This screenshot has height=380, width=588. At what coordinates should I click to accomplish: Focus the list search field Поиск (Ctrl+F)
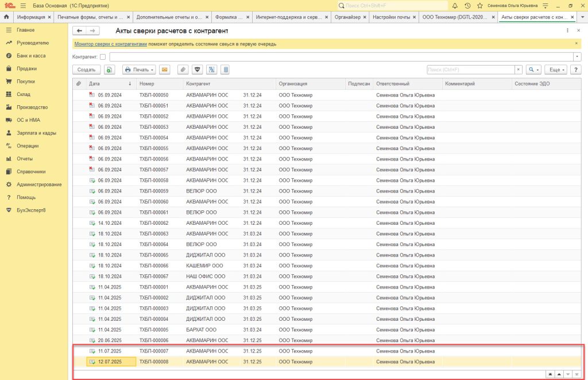(x=471, y=70)
